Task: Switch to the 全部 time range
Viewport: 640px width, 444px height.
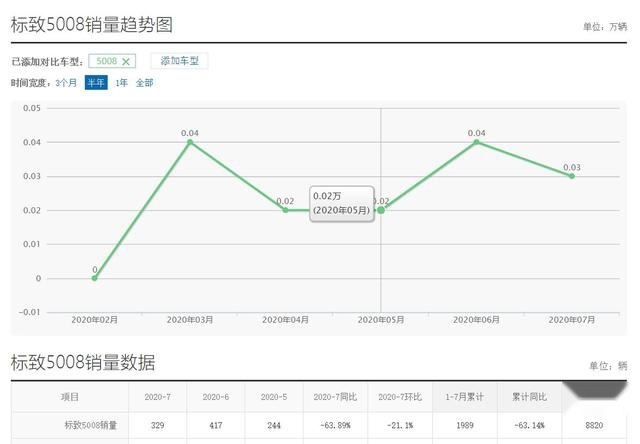Action: coord(144,83)
